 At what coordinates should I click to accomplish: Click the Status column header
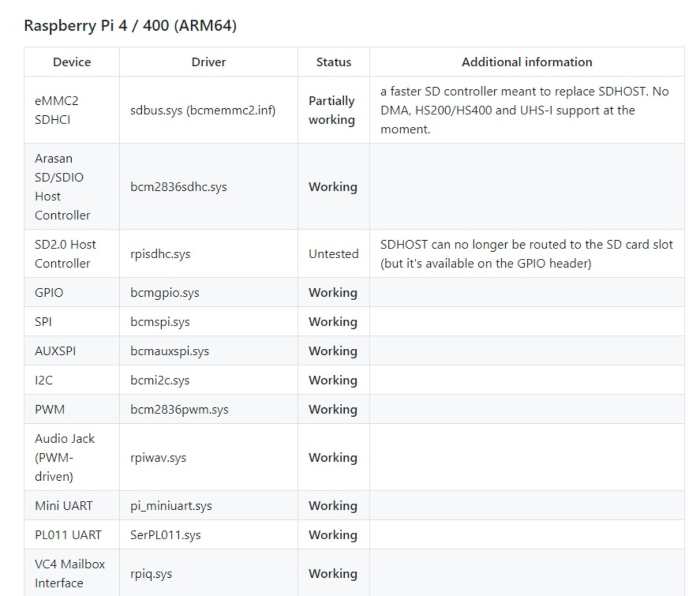tap(333, 62)
